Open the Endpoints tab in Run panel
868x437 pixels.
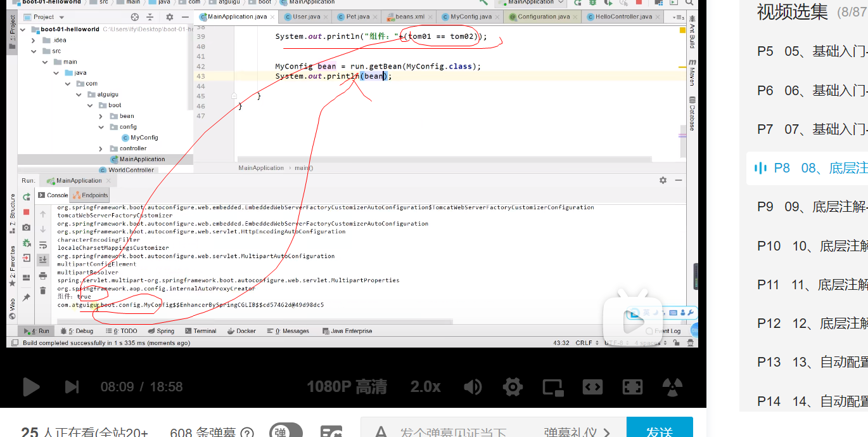(x=91, y=195)
